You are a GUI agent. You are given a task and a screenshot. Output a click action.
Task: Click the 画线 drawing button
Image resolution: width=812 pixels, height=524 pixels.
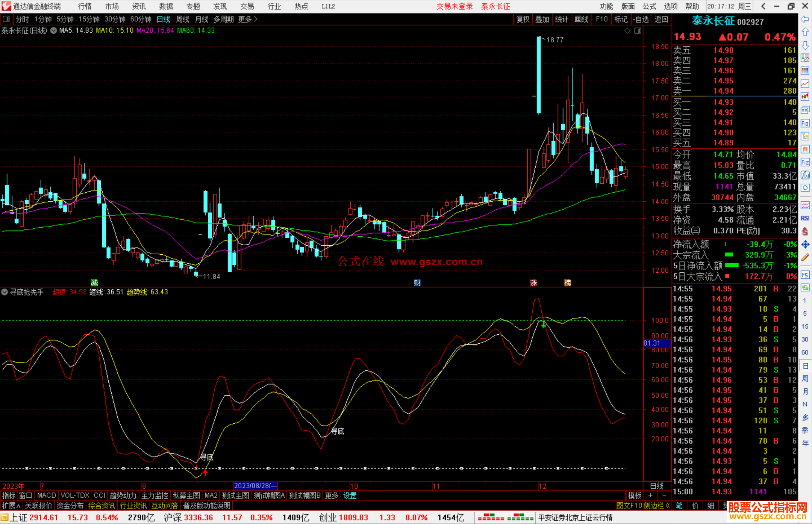[582, 19]
